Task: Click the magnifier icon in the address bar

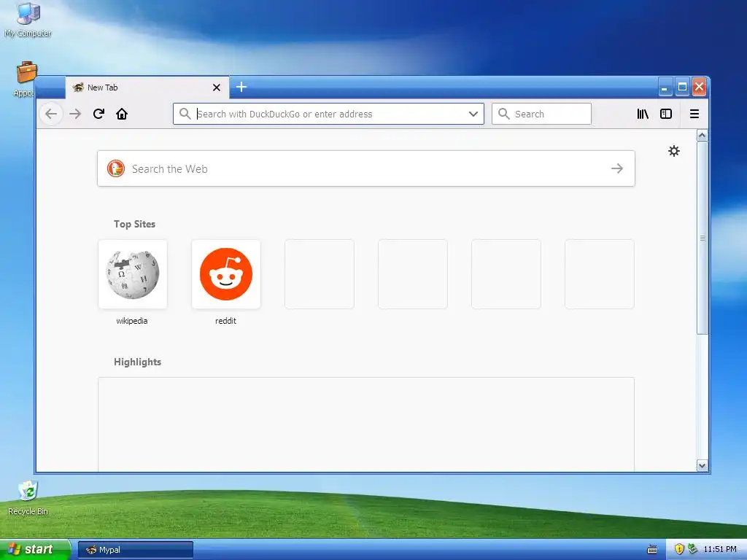Action: coord(185,114)
